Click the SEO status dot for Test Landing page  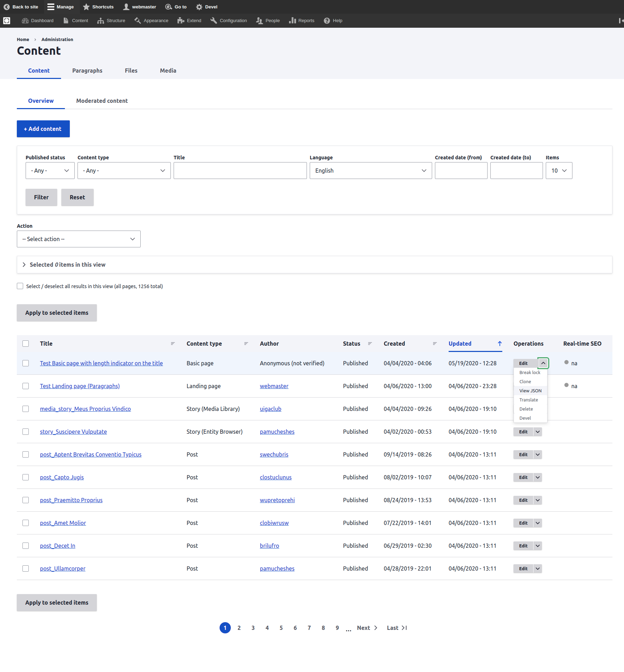click(x=566, y=385)
